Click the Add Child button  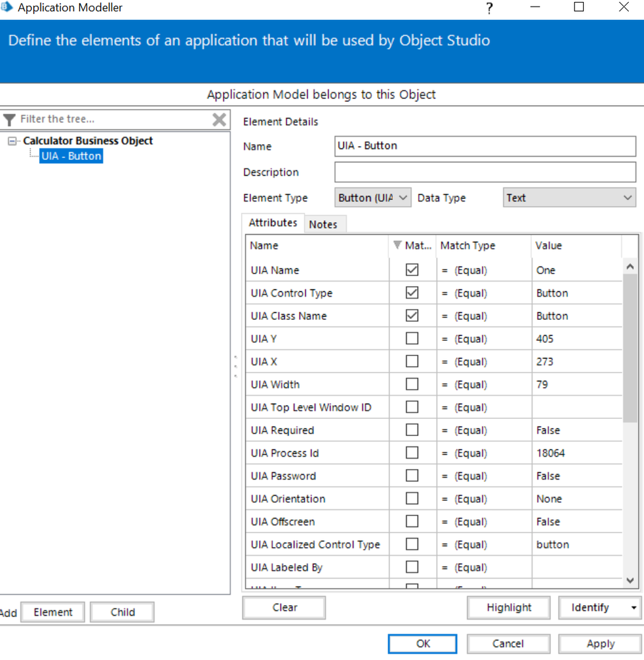click(122, 612)
